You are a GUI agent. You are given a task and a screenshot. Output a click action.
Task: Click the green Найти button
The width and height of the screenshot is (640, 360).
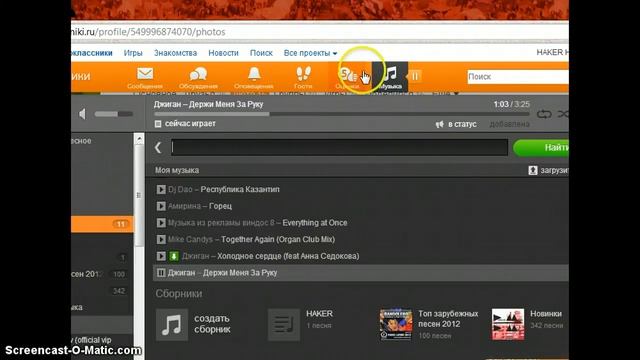coord(541,147)
